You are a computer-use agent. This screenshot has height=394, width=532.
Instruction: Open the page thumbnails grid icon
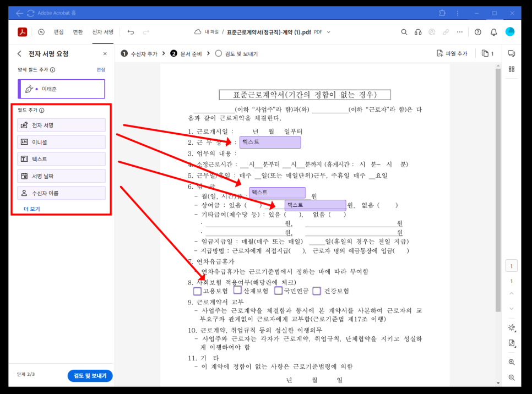coord(511,69)
